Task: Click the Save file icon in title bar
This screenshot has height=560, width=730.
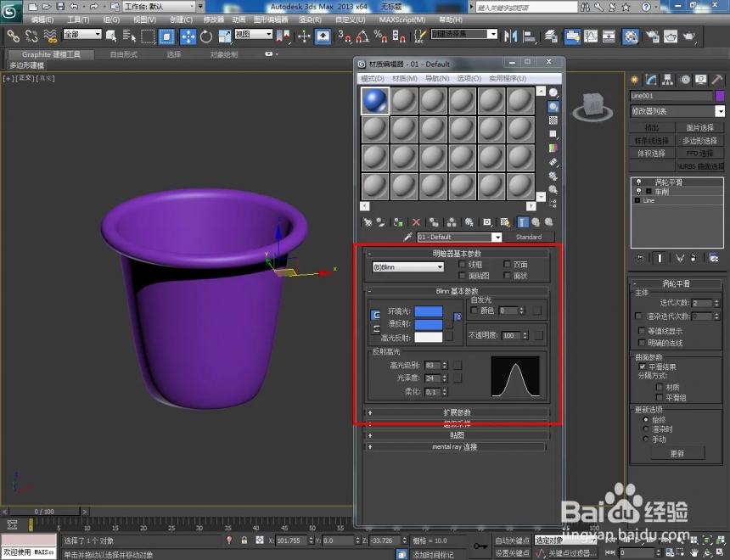Action: point(60,7)
